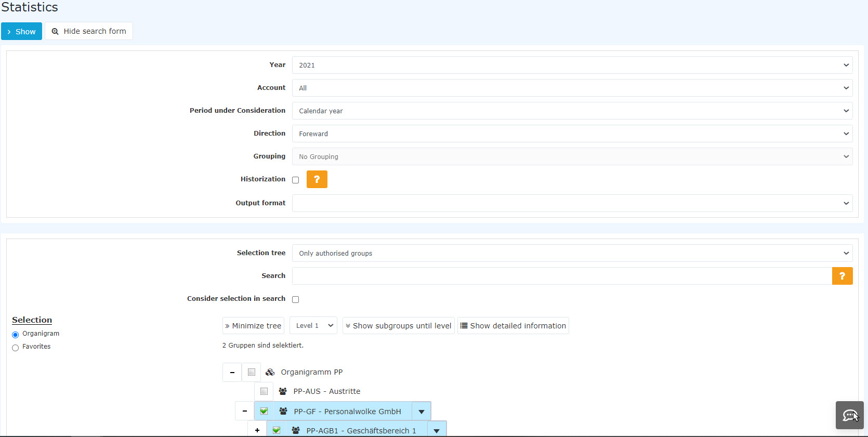868x437 pixels.
Task: Click the PP-AGB1 group icon
Action: click(x=296, y=430)
